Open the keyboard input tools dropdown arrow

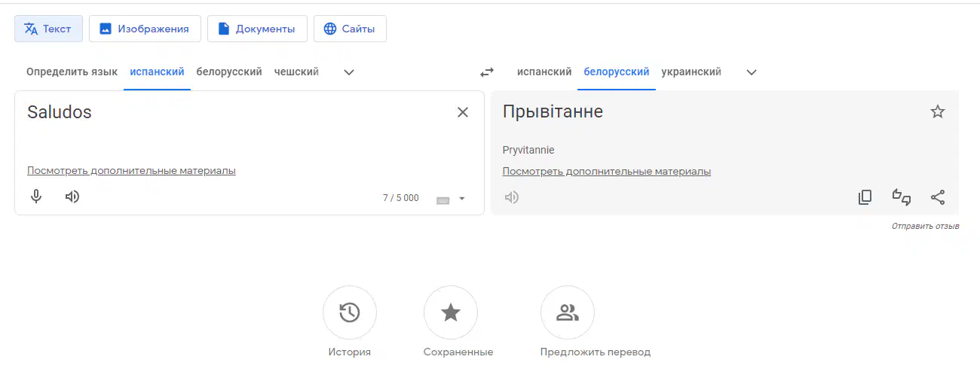click(x=462, y=199)
